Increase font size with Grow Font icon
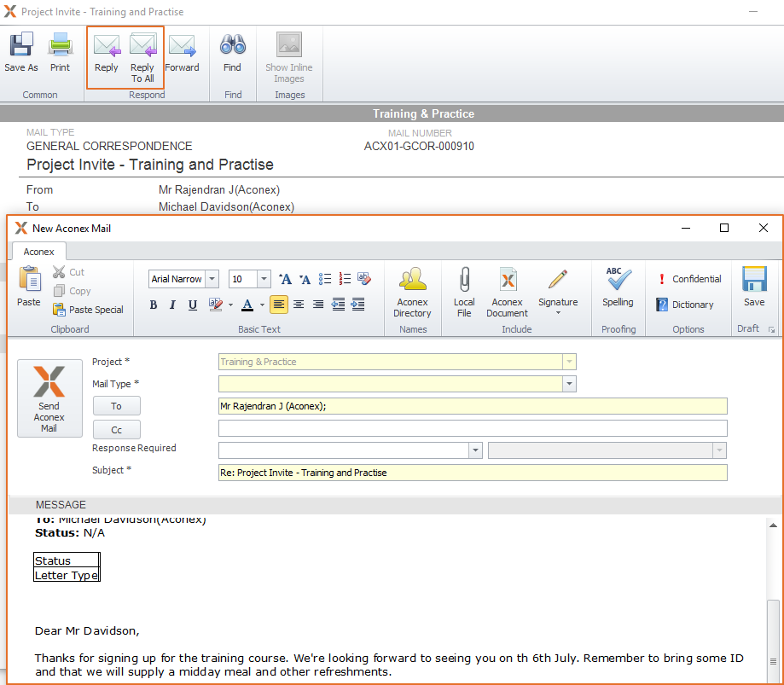This screenshot has width=784, height=685. (x=285, y=279)
